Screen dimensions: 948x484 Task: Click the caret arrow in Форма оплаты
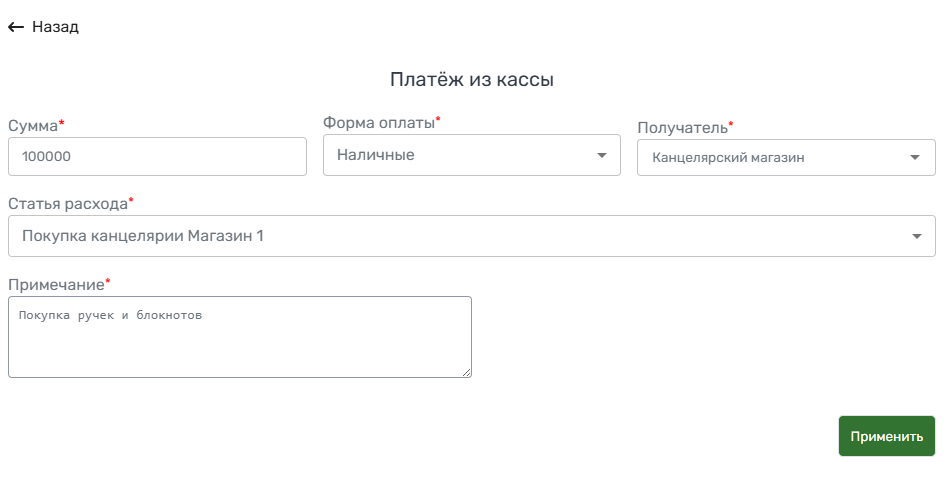[602, 155]
